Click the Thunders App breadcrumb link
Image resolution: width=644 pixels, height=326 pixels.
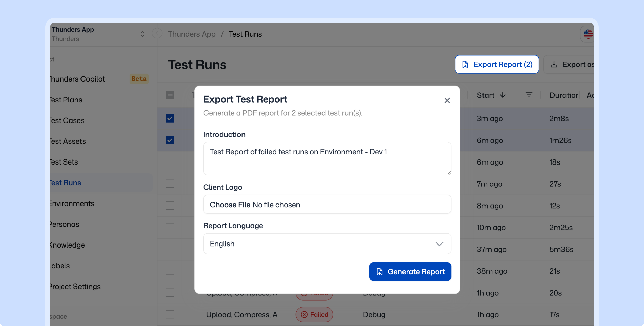191,34
